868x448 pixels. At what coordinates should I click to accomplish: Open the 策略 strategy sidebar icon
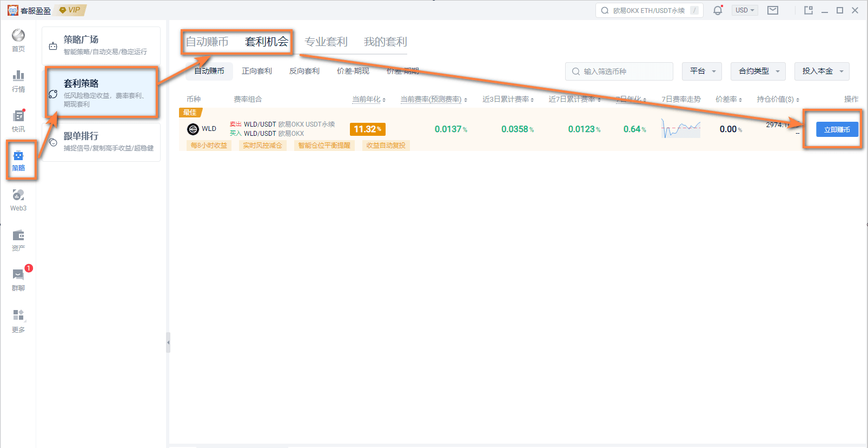[18, 161]
